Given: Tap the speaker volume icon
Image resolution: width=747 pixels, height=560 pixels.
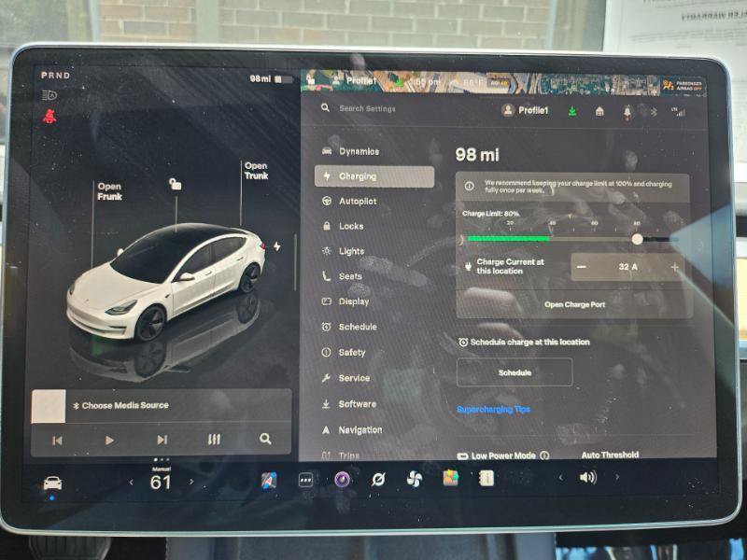Looking at the screenshot, I should 588,477.
